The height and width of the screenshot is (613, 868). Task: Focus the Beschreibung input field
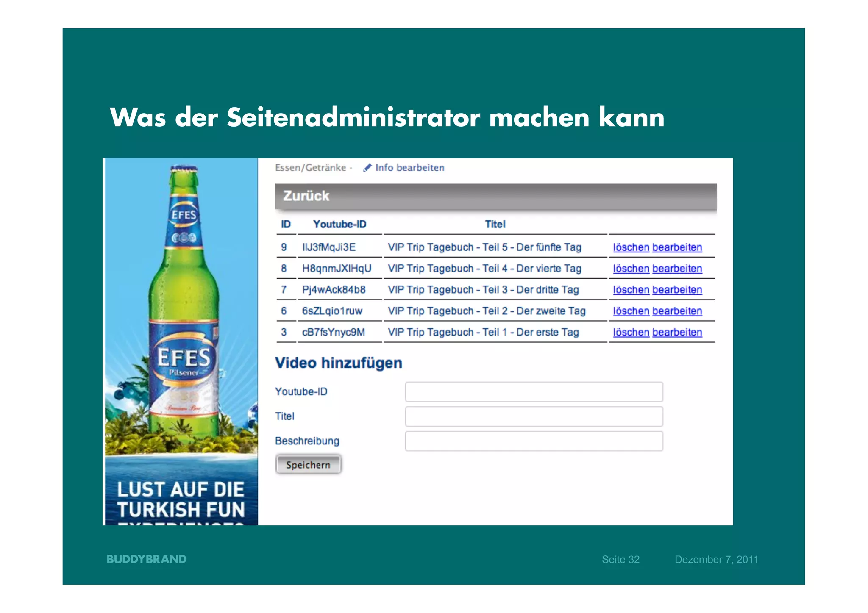pyautogui.click(x=534, y=441)
